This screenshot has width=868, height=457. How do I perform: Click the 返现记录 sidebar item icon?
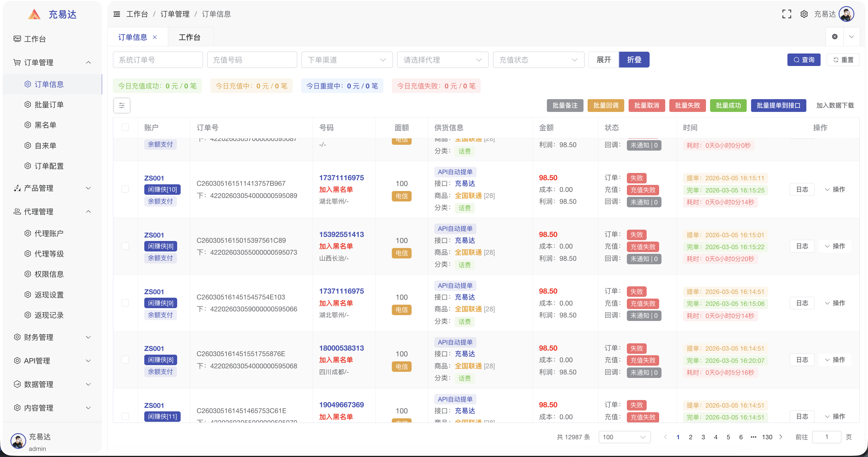pos(28,315)
